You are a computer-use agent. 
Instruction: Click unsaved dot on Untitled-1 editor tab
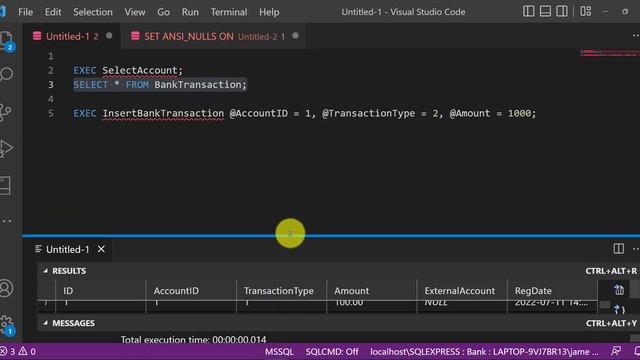[109, 36]
